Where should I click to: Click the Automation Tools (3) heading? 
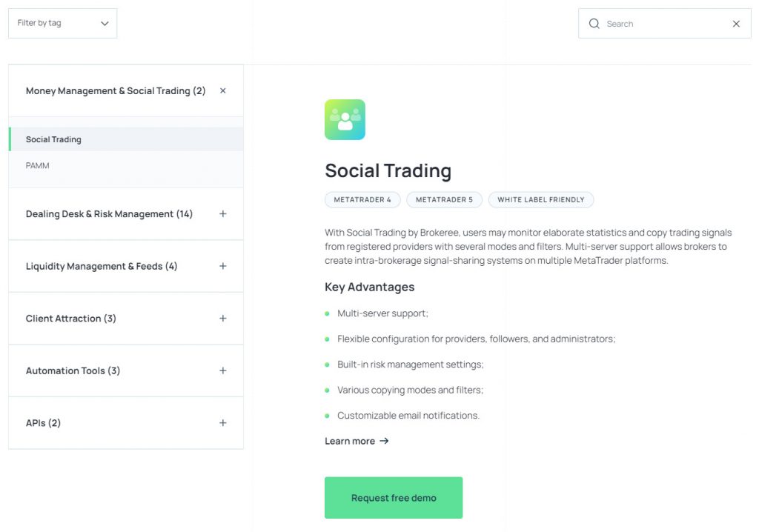pos(73,370)
